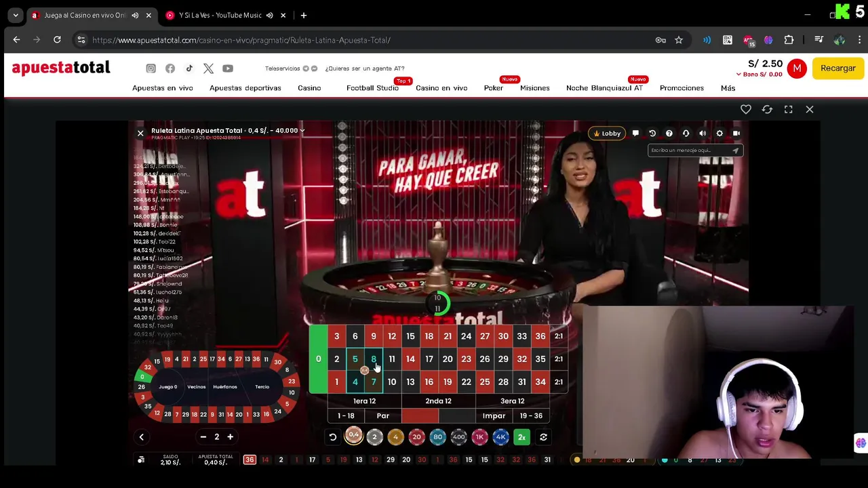Screen dimensions: 868x488
Task: Bet on green 0
Action: pyautogui.click(x=318, y=359)
